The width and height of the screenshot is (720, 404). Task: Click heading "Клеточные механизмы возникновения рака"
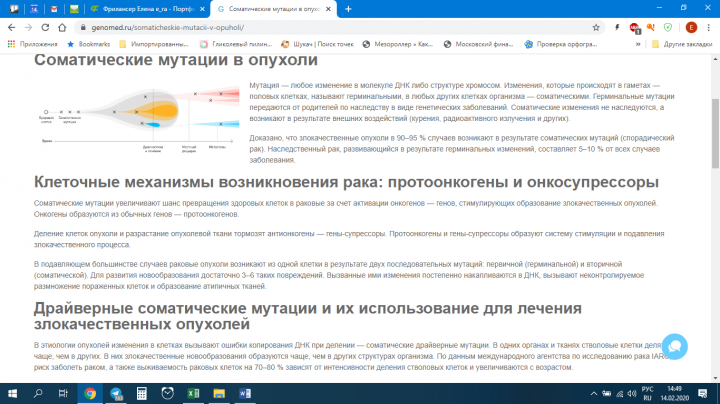[x=346, y=182]
